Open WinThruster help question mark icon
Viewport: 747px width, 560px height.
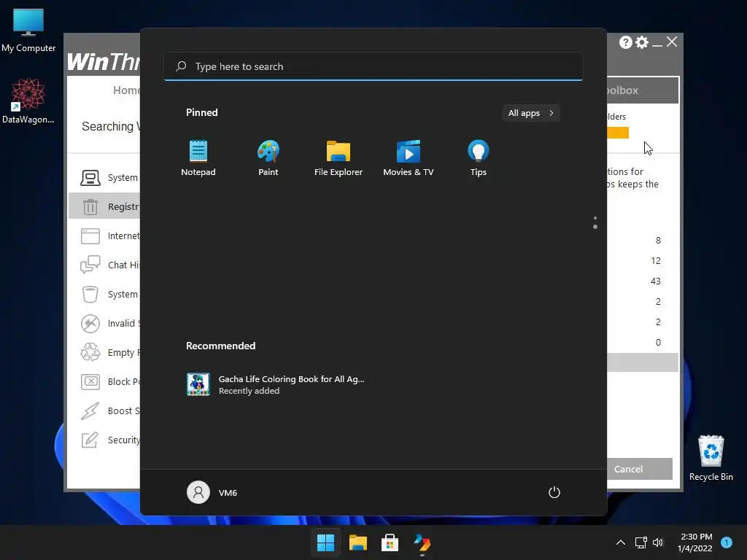click(625, 42)
